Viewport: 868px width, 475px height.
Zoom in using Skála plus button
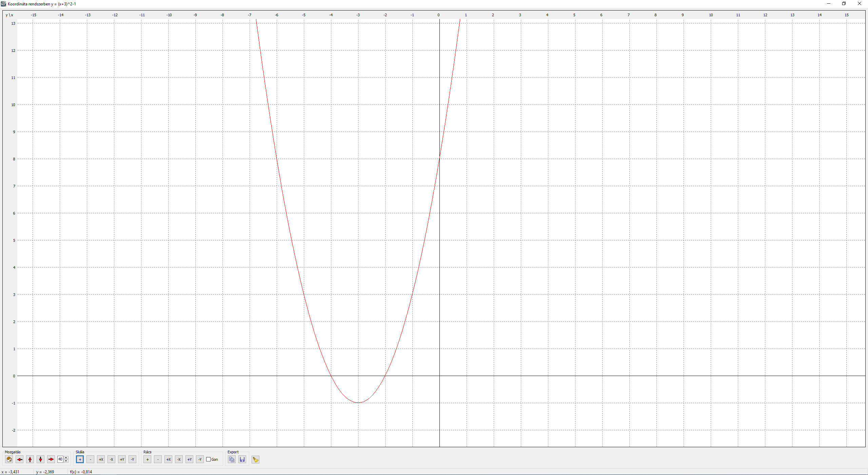pyautogui.click(x=80, y=459)
